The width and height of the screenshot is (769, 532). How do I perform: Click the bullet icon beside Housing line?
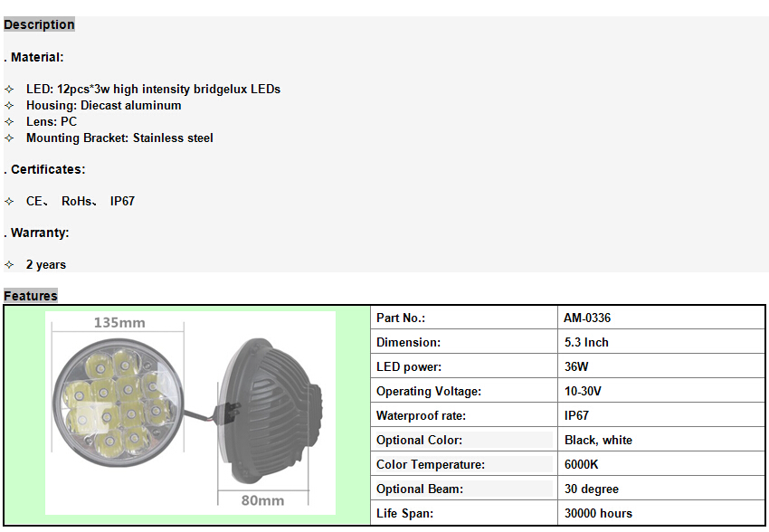tap(9, 106)
